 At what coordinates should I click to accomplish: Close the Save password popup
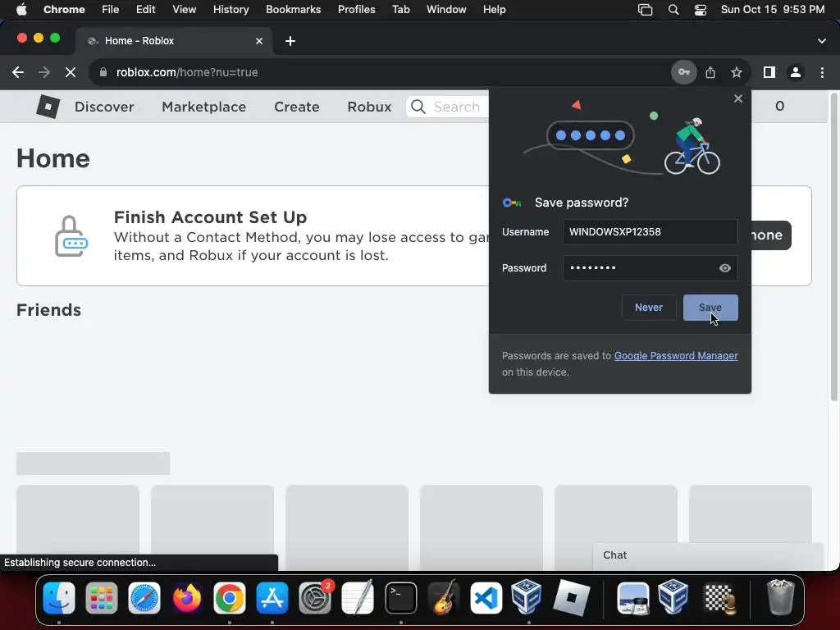point(738,98)
